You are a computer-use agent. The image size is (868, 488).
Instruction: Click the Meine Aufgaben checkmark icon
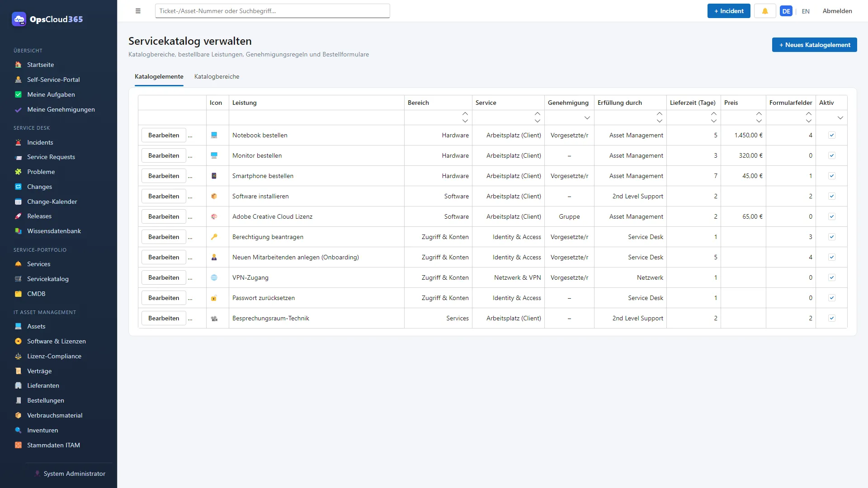point(18,94)
